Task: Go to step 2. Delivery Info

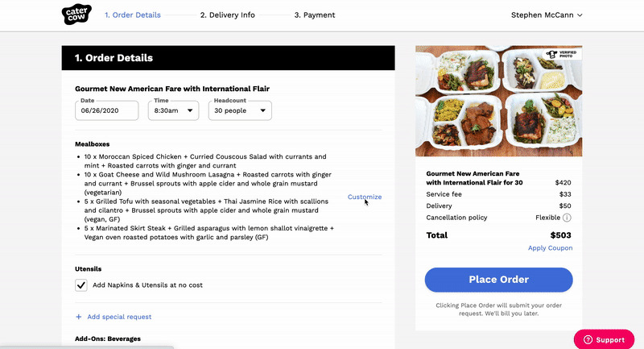Action: click(x=228, y=15)
